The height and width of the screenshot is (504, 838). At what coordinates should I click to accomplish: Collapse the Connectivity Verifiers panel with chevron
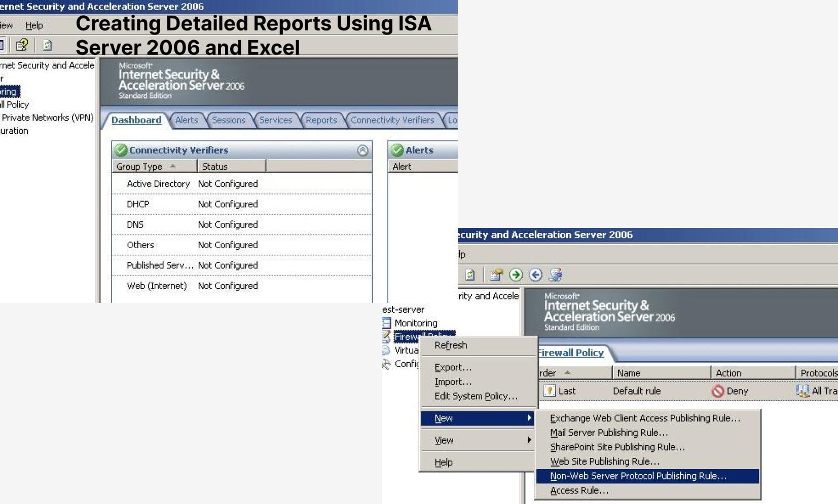(x=362, y=150)
